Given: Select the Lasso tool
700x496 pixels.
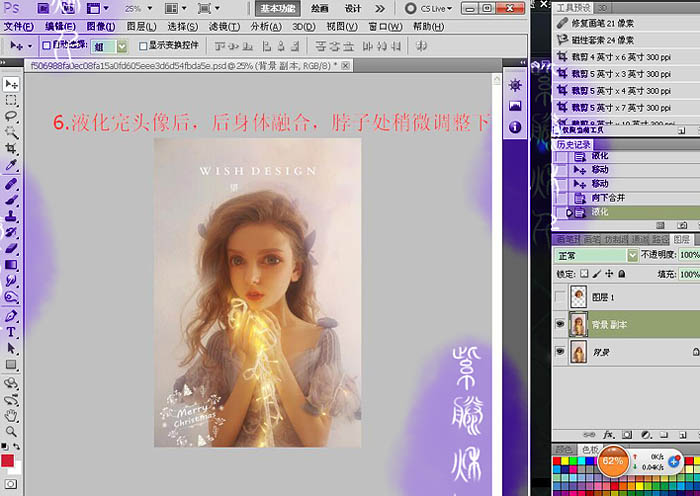Looking at the screenshot, I should click(11, 116).
